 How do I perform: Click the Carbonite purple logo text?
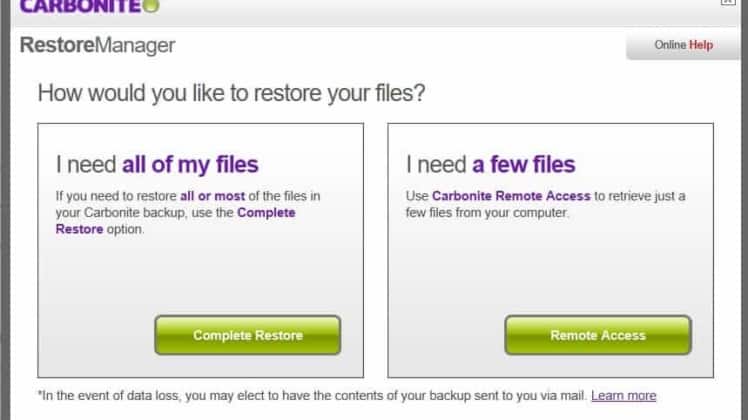(x=80, y=6)
